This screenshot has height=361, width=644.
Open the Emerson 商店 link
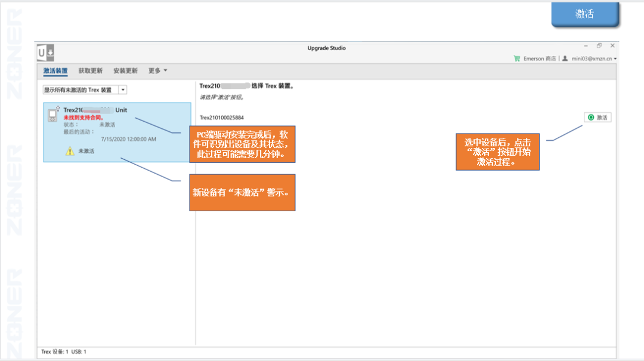pyautogui.click(x=539, y=58)
